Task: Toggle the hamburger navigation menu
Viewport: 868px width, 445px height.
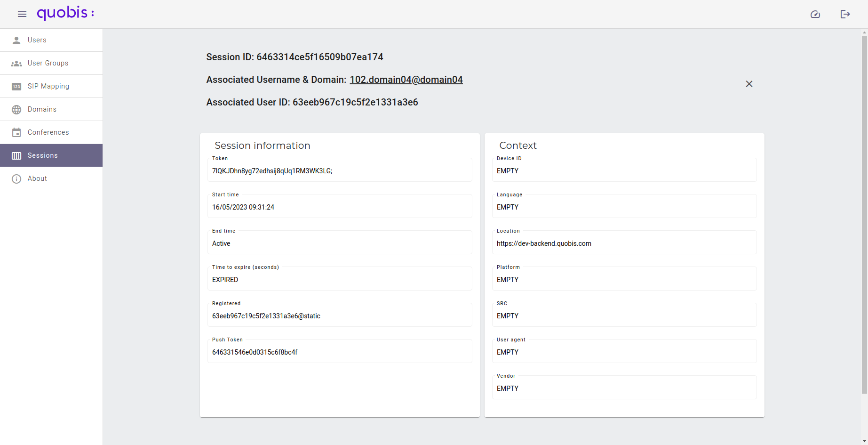Action: tap(22, 14)
